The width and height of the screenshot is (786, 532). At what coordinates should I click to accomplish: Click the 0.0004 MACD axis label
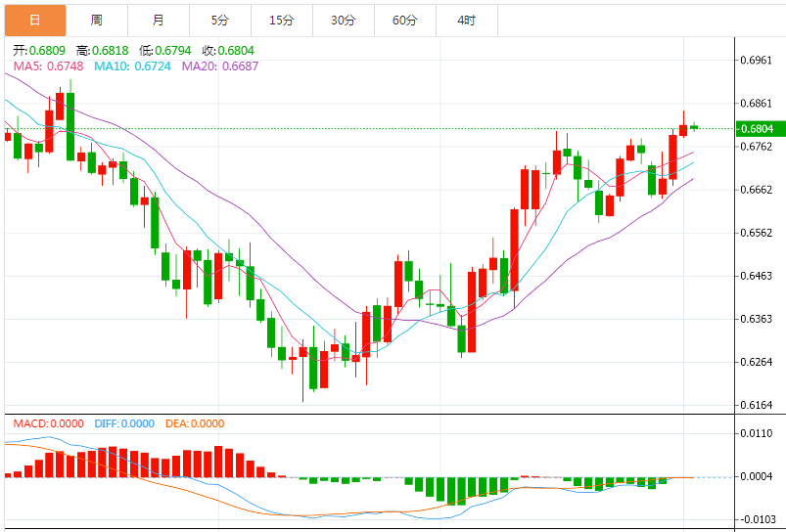click(x=757, y=476)
